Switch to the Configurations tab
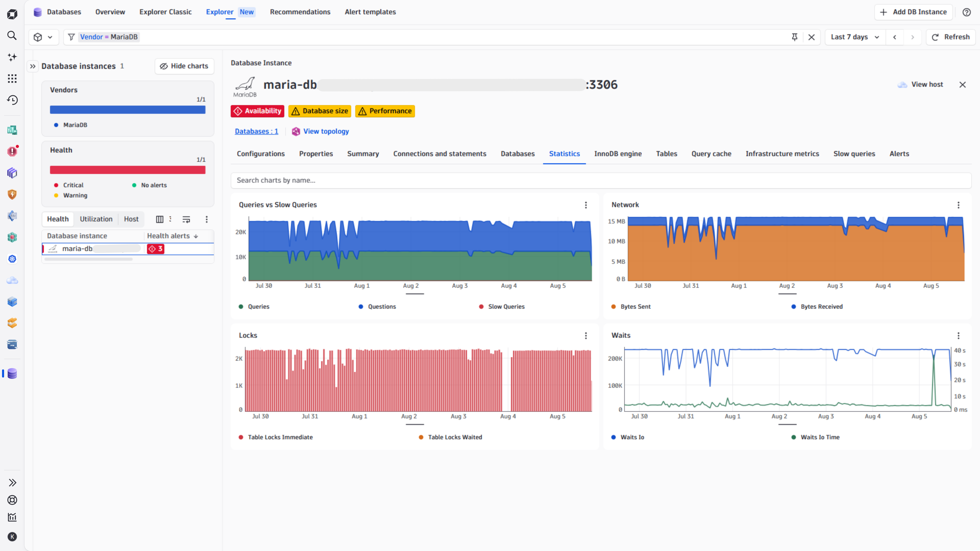This screenshot has height=551, width=980. pos(261,154)
